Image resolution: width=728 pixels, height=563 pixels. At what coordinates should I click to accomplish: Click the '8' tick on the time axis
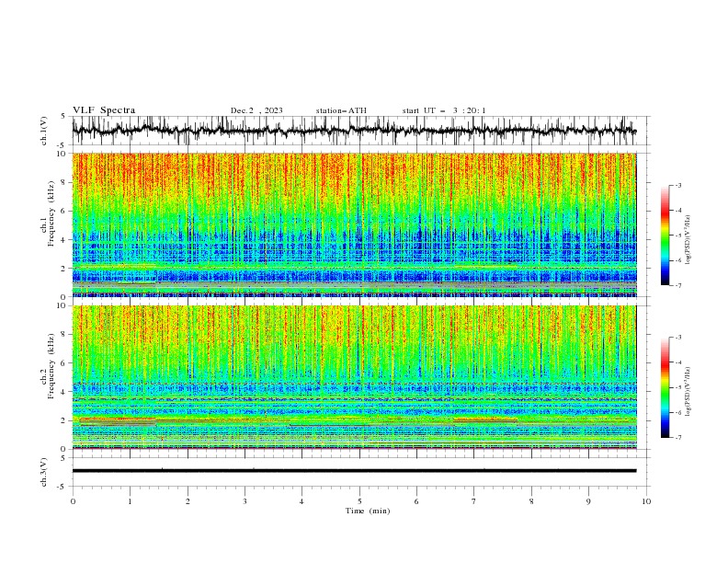tap(531, 501)
